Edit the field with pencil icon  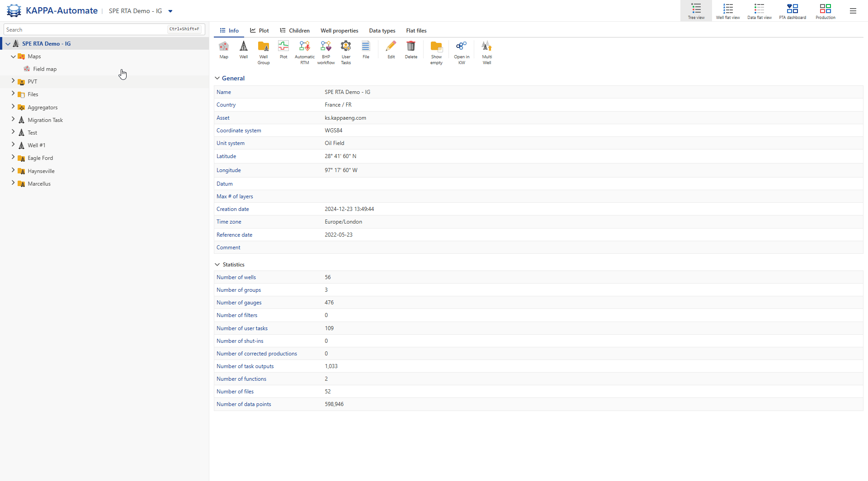tap(391, 46)
